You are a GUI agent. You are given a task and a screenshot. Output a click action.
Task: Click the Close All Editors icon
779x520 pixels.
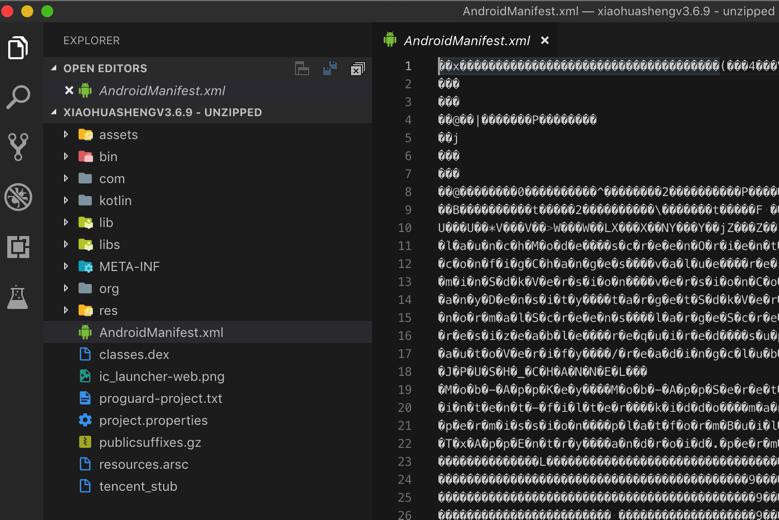[x=357, y=69]
